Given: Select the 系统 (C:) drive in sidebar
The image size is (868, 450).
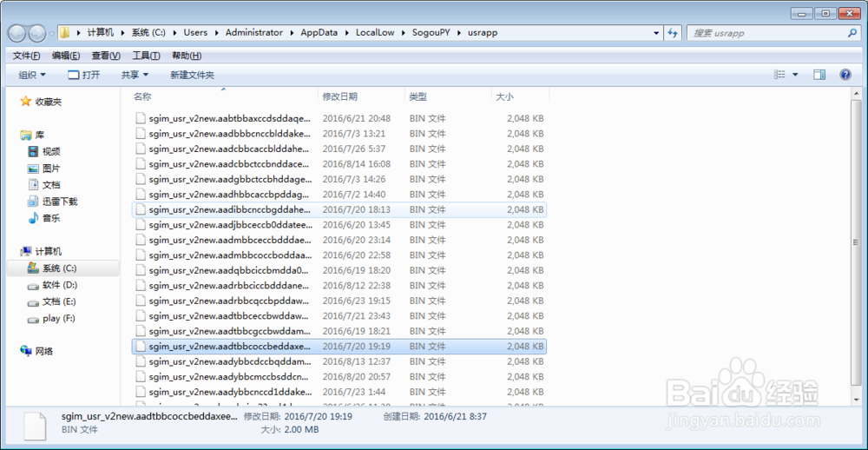Looking at the screenshot, I should 62,268.
